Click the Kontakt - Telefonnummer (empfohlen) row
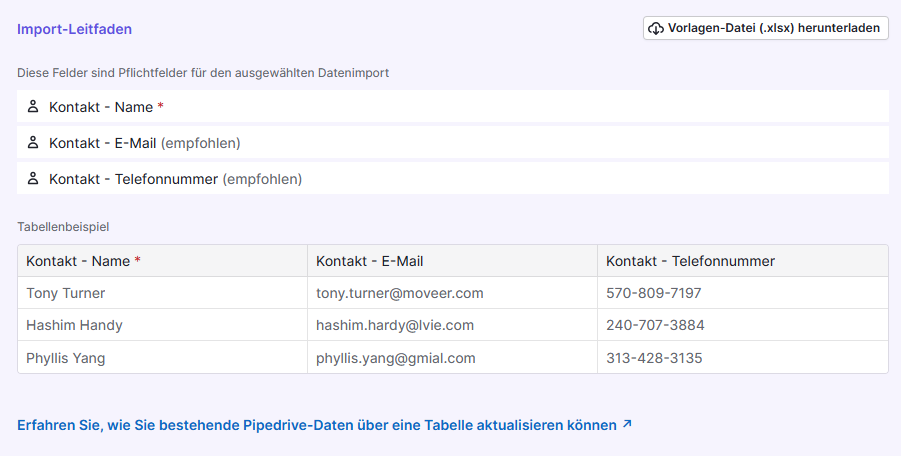The width and height of the screenshot is (901, 456). point(452,179)
